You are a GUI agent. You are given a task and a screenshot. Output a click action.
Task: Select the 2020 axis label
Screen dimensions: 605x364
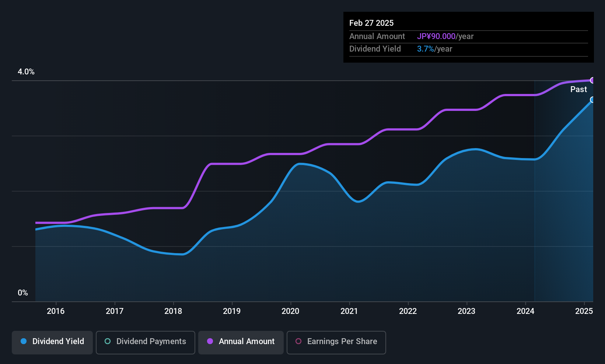(x=290, y=311)
